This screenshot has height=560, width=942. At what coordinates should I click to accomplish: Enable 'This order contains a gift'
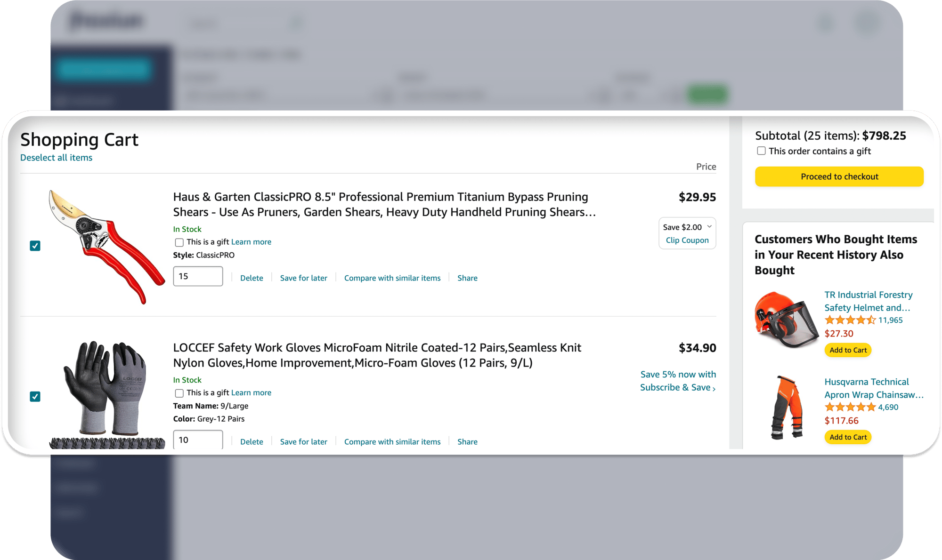click(761, 151)
